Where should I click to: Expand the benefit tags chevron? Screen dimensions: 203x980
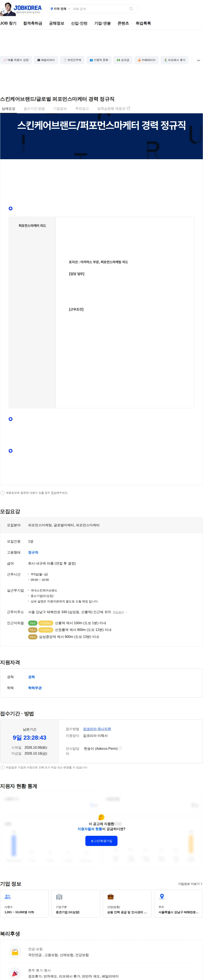[198, 60]
